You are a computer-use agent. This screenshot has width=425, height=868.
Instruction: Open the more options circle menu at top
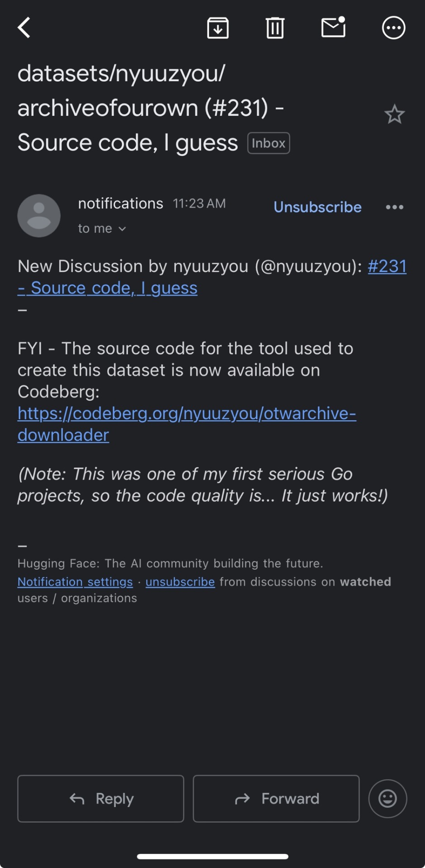(x=394, y=28)
